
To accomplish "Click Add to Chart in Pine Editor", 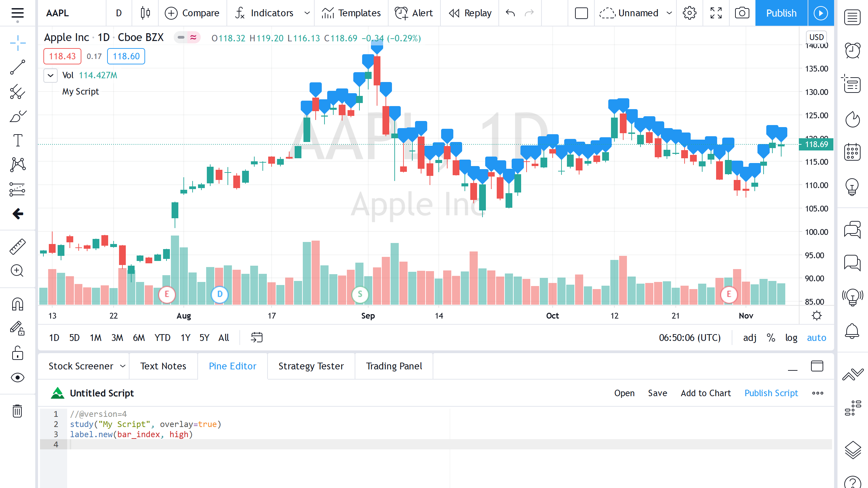I will [706, 393].
